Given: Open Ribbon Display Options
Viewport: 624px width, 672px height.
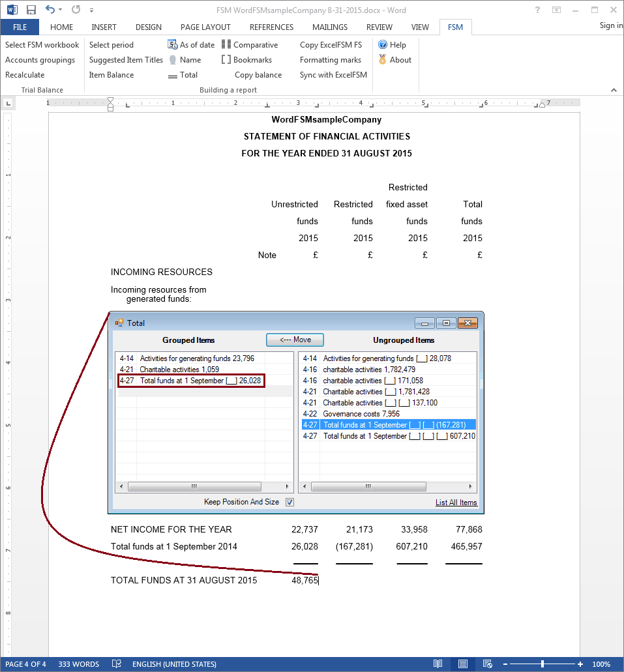Looking at the screenshot, I should (x=556, y=10).
